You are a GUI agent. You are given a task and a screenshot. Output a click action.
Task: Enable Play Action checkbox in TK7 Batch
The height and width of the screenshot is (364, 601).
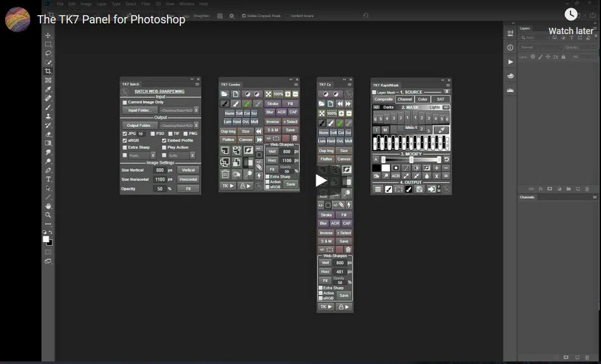(164, 147)
